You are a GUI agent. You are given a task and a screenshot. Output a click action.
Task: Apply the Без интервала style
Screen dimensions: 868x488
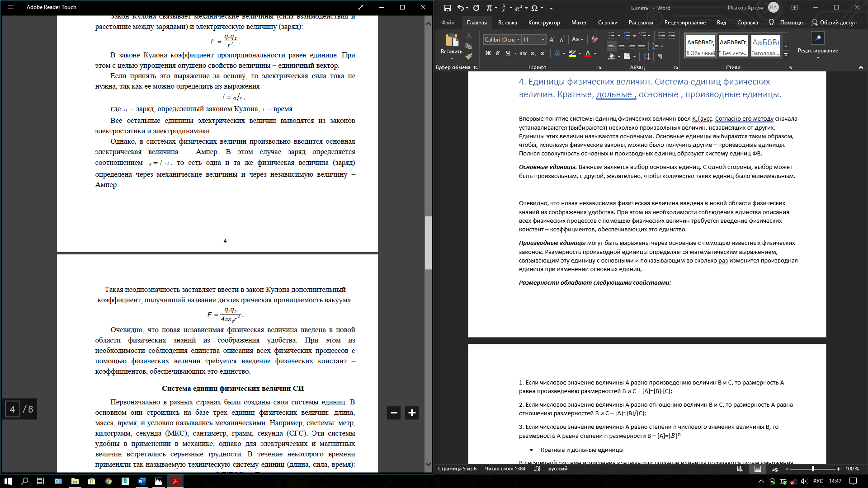(733, 46)
